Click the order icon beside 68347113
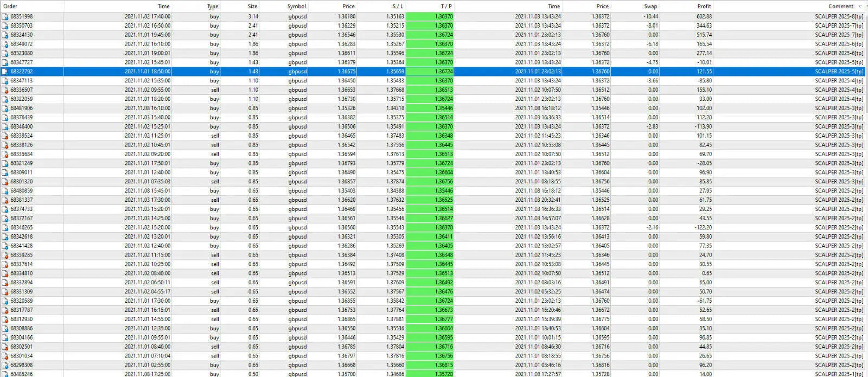 tap(5, 81)
